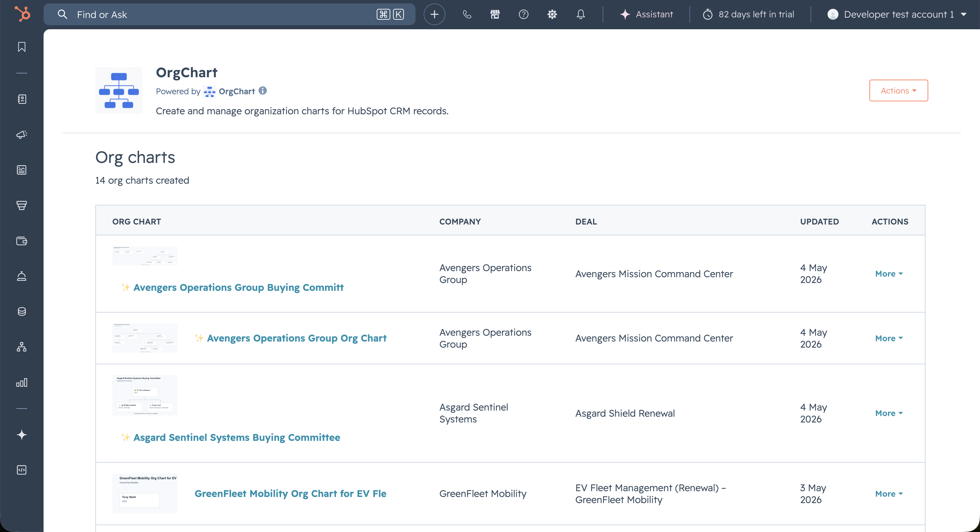This screenshot has height=532, width=980.
Task: Open Development code icon in sidebar
Action: [x=22, y=470]
